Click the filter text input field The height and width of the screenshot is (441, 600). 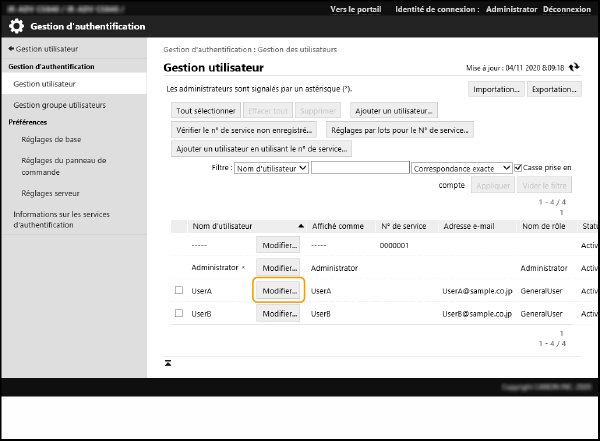point(359,168)
